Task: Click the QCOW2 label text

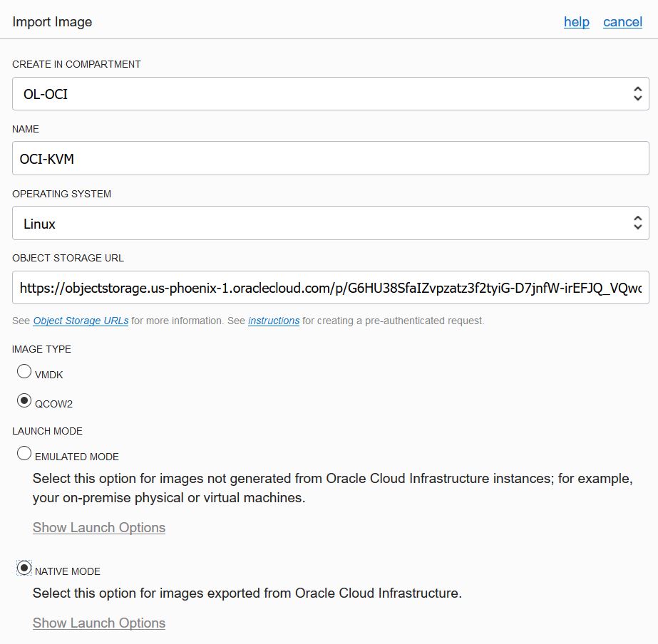Action: coord(54,404)
